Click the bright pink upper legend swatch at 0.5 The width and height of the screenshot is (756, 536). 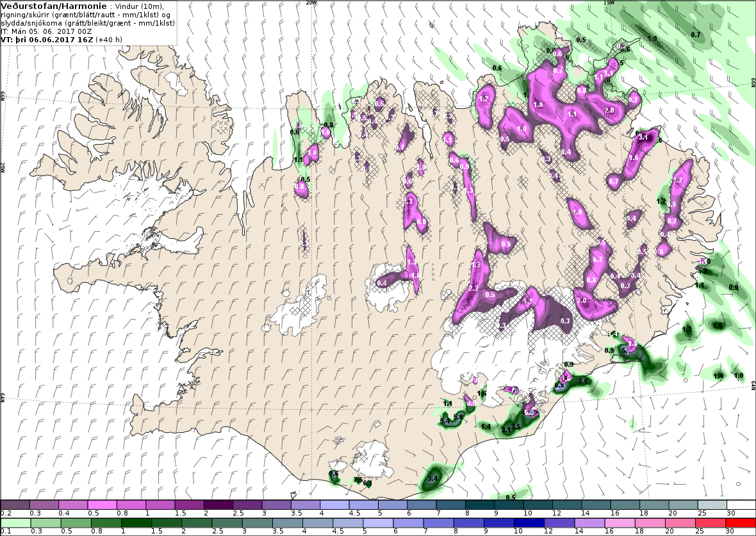tap(103, 505)
